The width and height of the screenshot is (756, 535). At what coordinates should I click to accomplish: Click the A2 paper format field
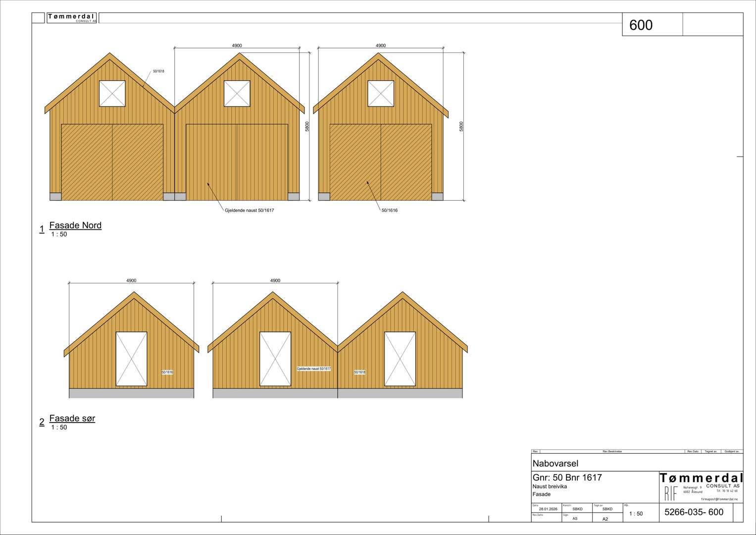coord(605,519)
